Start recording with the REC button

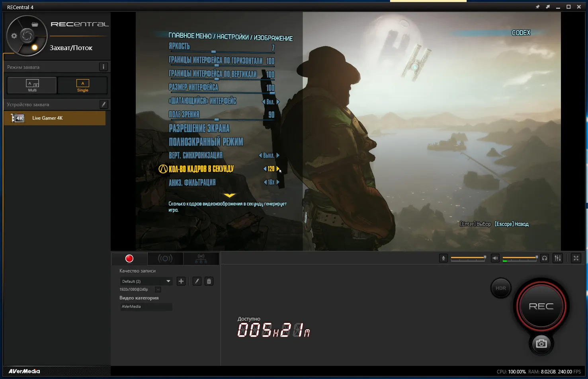541,306
